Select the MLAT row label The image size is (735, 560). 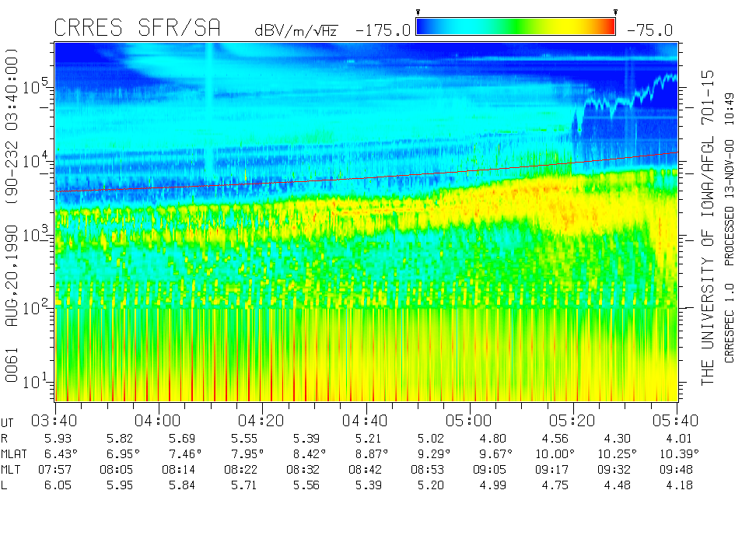click(x=15, y=453)
